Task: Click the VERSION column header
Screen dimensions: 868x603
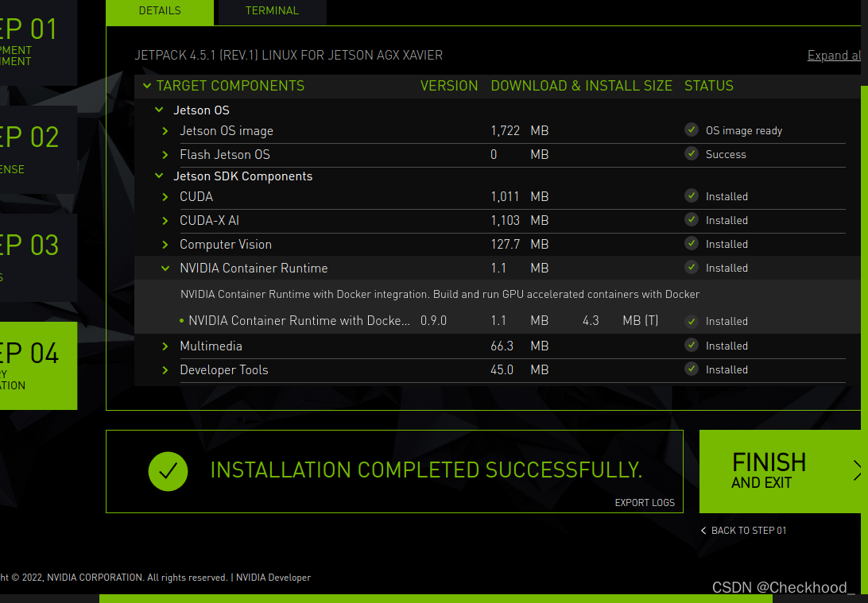Action: (449, 86)
